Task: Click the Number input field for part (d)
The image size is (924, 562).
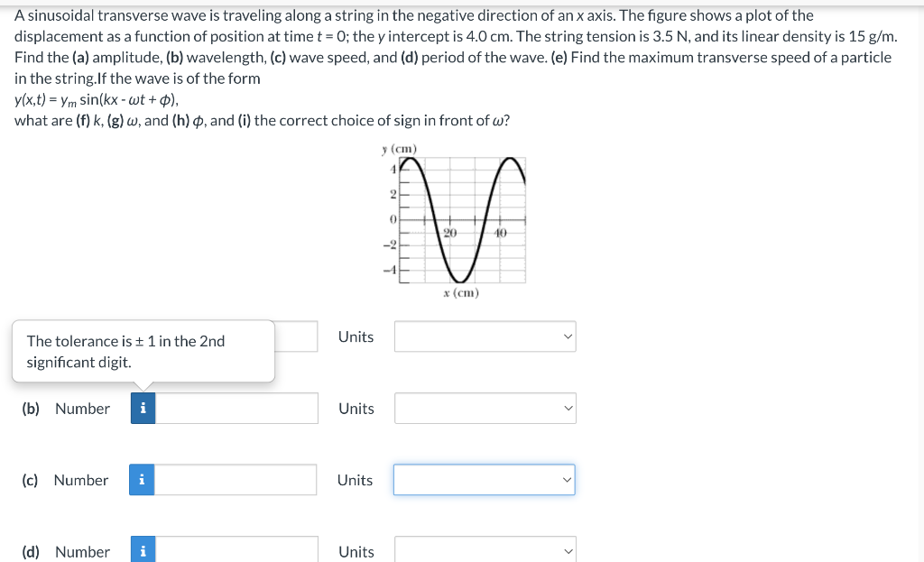Action: [x=235, y=549]
